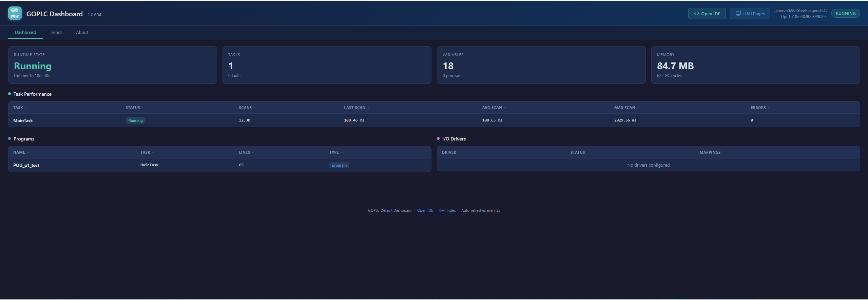
Task: Click the RUNNING status badge
Action: pos(845,14)
